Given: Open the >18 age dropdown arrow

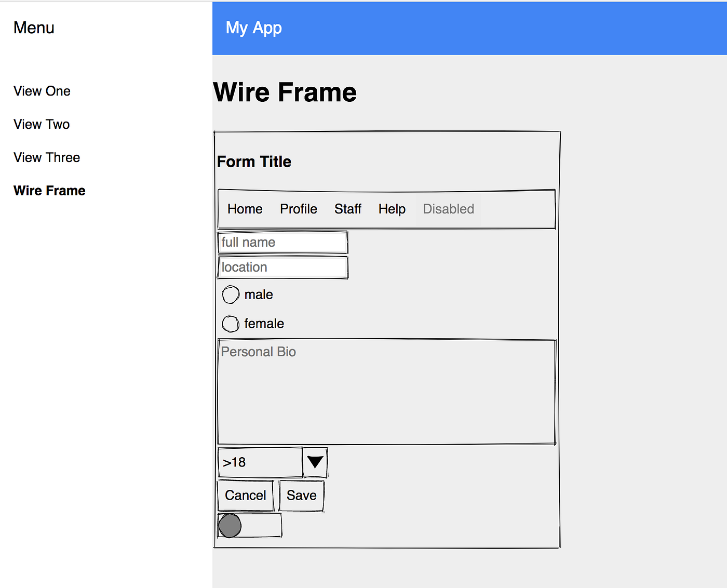Looking at the screenshot, I should [x=314, y=462].
